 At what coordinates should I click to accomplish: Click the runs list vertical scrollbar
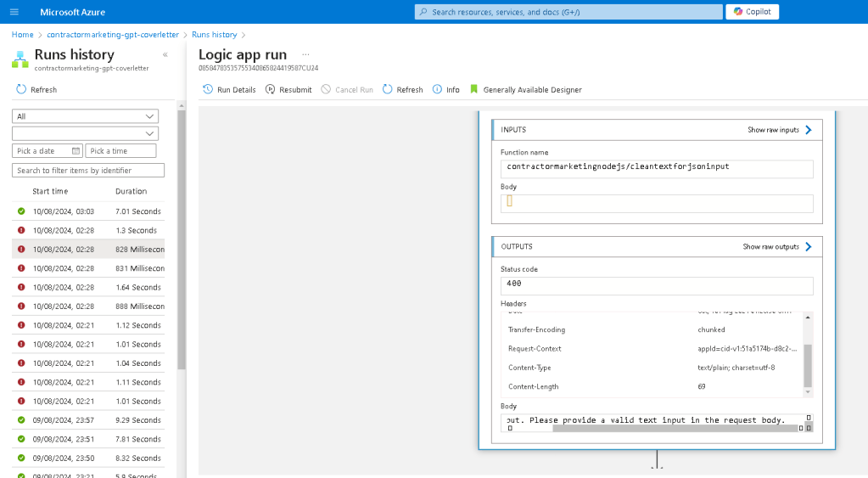[181, 239]
